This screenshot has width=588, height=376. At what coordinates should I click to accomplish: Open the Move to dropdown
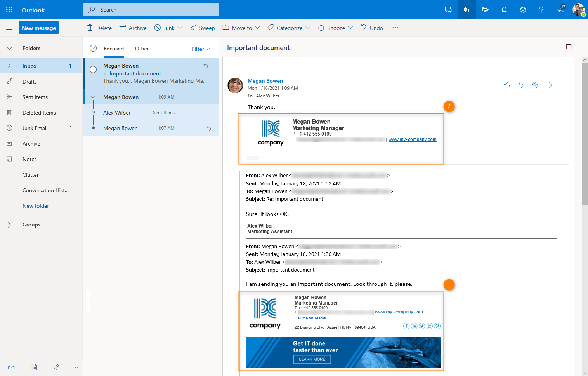tap(241, 28)
